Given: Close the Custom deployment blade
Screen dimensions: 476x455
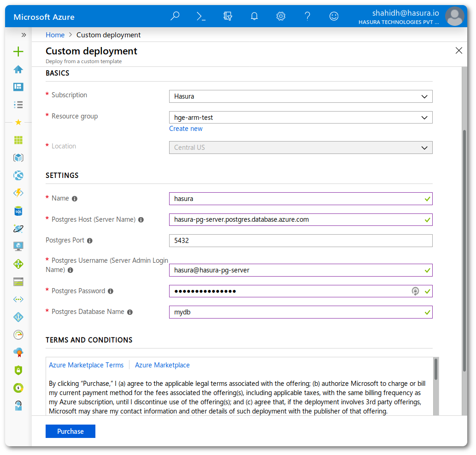Looking at the screenshot, I should [458, 50].
